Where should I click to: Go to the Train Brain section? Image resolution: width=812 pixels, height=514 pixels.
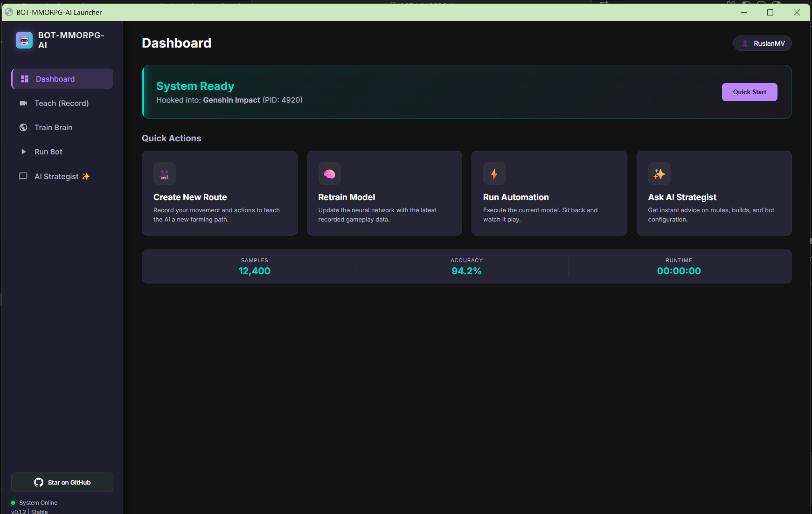tap(62, 127)
